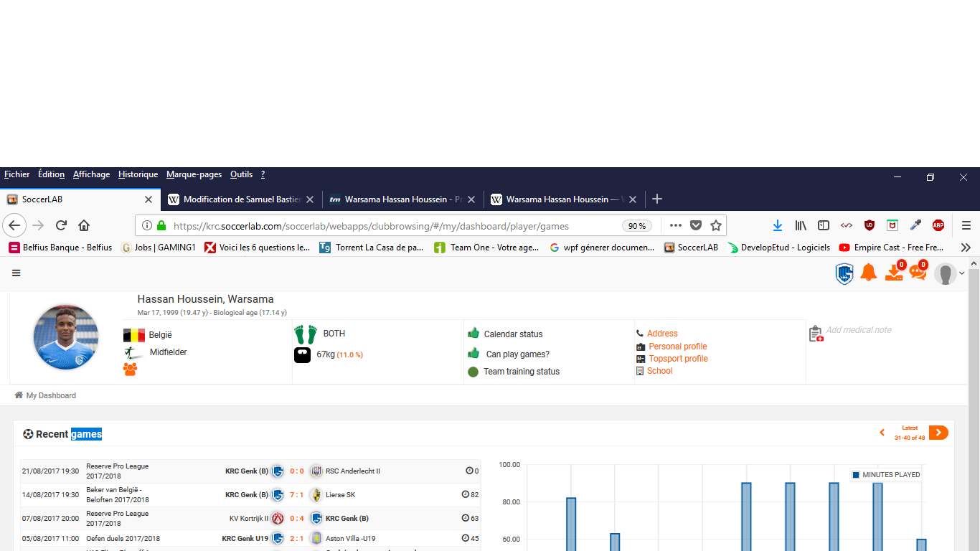Select the RSC Anderlecht II match row
The image size is (980, 551).
pyautogui.click(x=250, y=471)
